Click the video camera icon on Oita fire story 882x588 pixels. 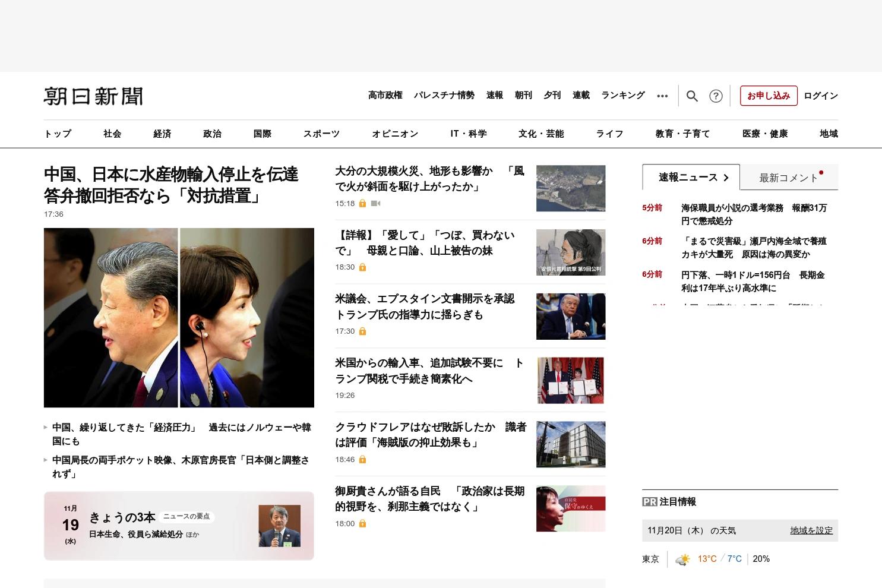tap(375, 203)
